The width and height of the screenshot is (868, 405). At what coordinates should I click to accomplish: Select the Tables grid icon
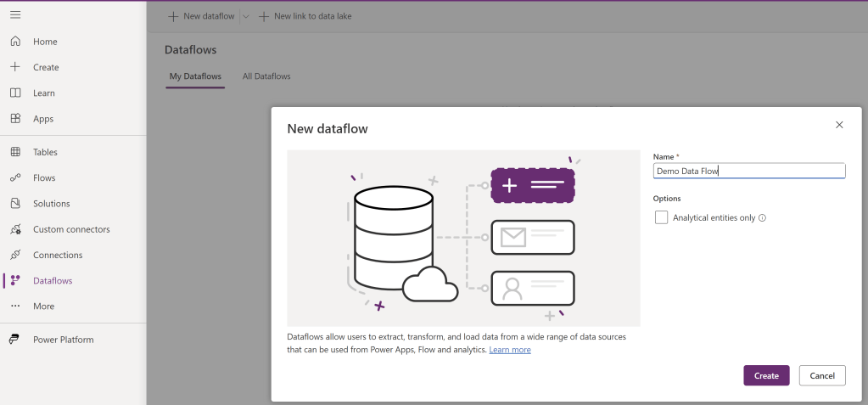(15, 152)
